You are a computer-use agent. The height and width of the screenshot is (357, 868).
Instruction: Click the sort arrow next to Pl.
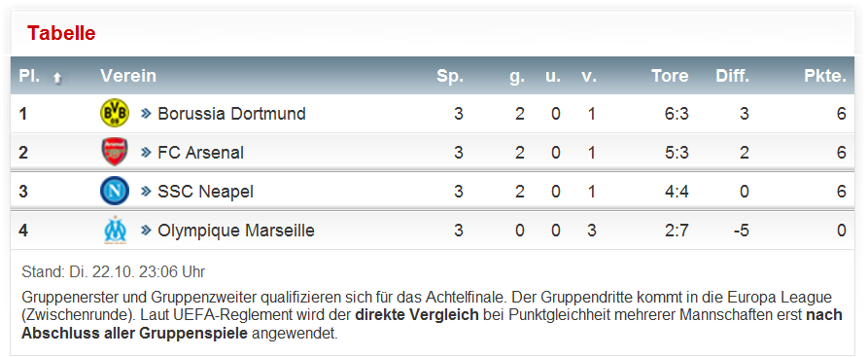point(57,78)
